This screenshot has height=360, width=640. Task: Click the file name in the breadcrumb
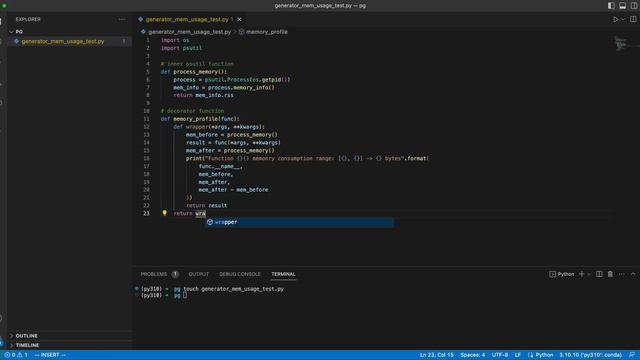pyautogui.click(x=189, y=32)
